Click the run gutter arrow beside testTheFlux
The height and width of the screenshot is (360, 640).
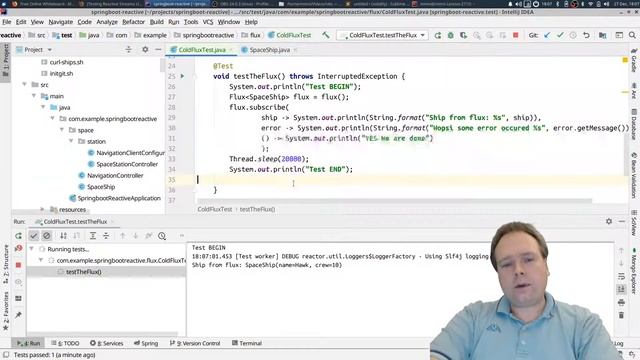pyautogui.click(x=182, y=76)
